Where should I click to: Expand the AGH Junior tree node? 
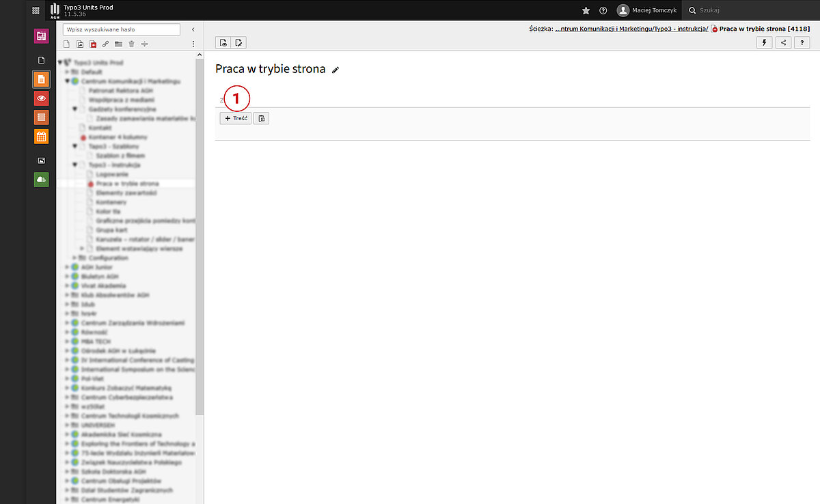(67, 268)
